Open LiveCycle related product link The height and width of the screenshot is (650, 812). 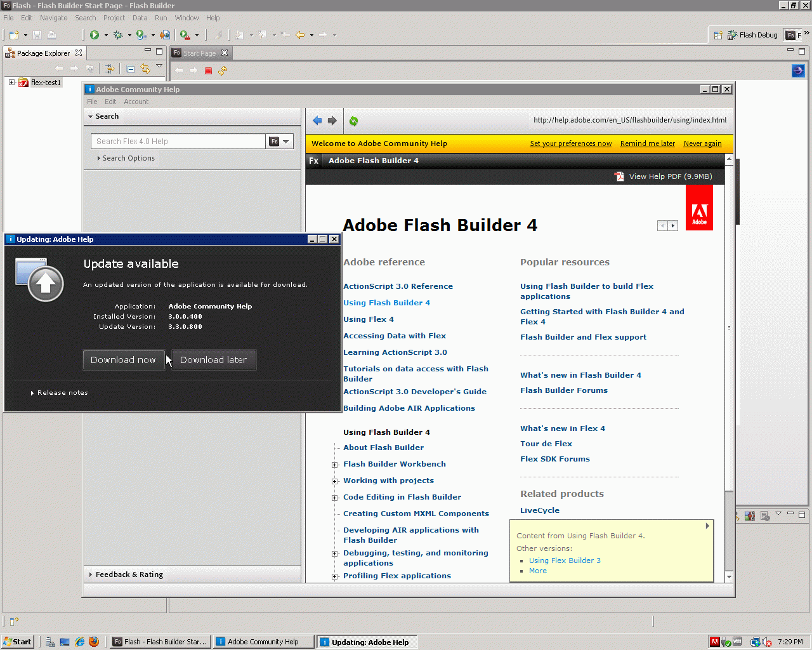point(540,510)
